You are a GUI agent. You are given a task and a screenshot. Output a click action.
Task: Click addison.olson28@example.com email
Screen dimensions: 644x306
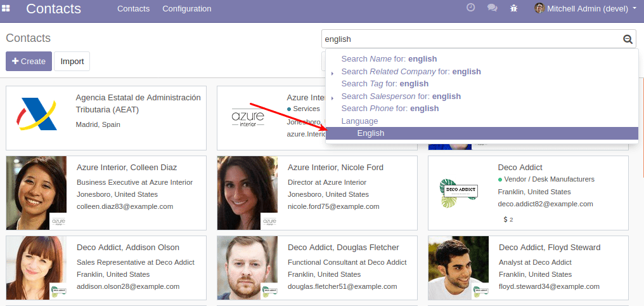128,286
